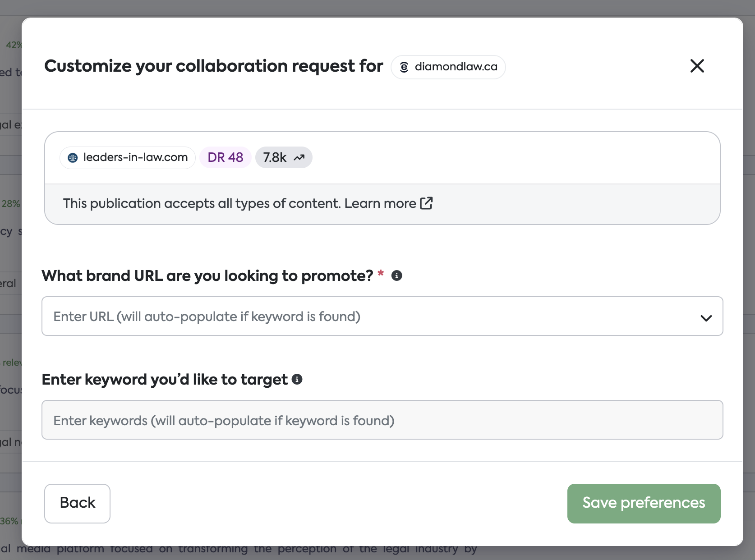Screen dimensions: 755x560
Task: Show info tooltip for brand URL question
Action: pyautogui.click(x=397, y=275)
